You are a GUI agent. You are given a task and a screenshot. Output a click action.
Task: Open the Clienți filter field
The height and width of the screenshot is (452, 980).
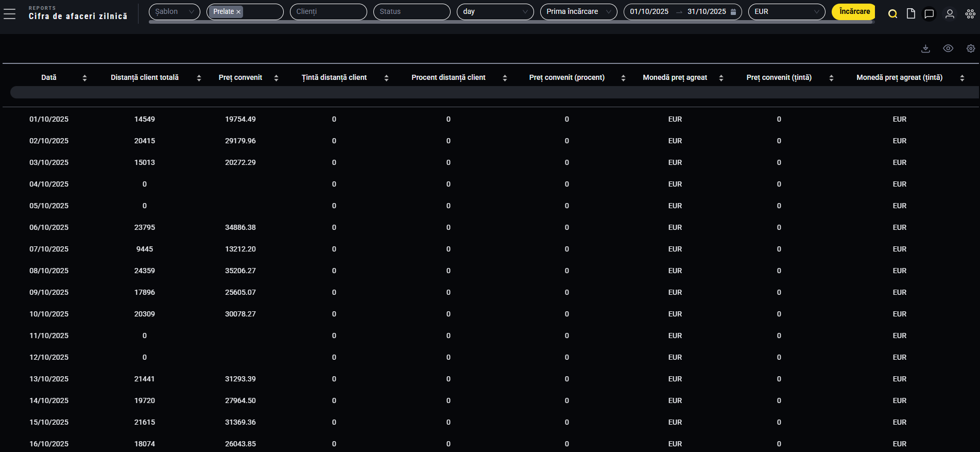(x=329, y=11)
